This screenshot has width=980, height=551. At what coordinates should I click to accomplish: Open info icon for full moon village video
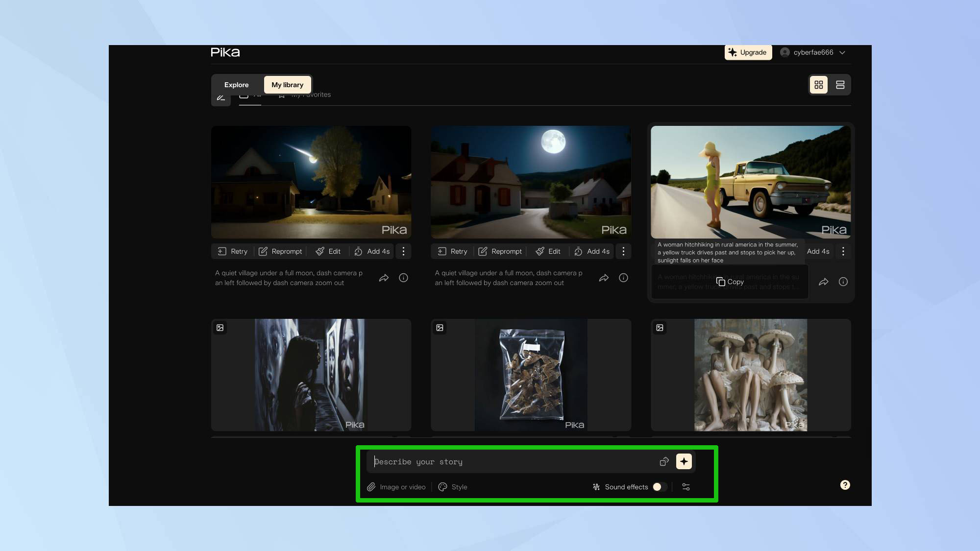pos(623,278)
